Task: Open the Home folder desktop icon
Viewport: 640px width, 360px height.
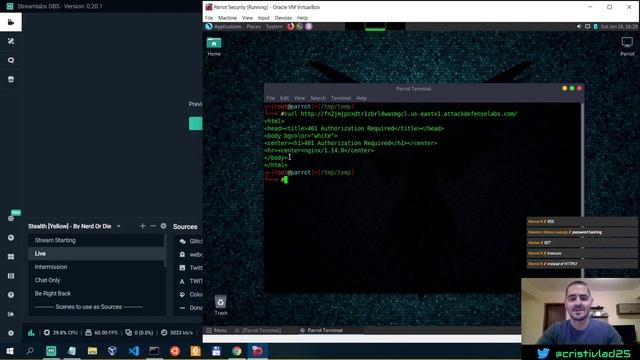Action: [214, 47]
